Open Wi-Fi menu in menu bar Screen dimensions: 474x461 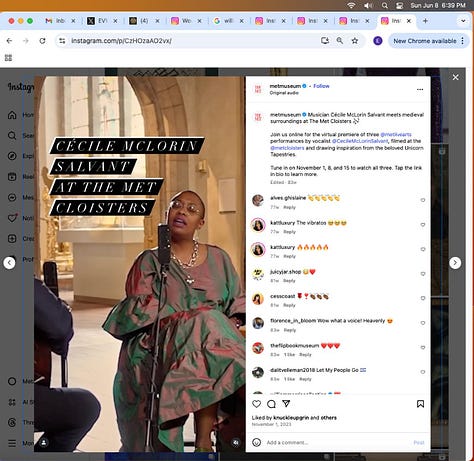351,5
